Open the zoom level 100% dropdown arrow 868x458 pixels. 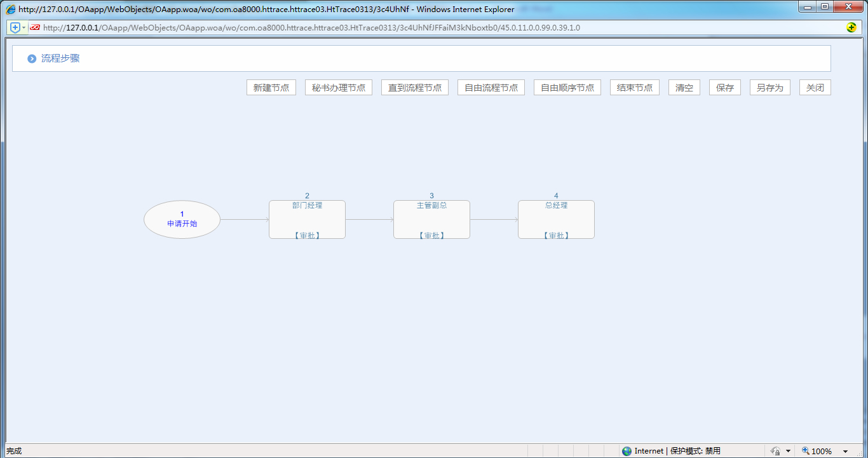(x=845, y=452)
